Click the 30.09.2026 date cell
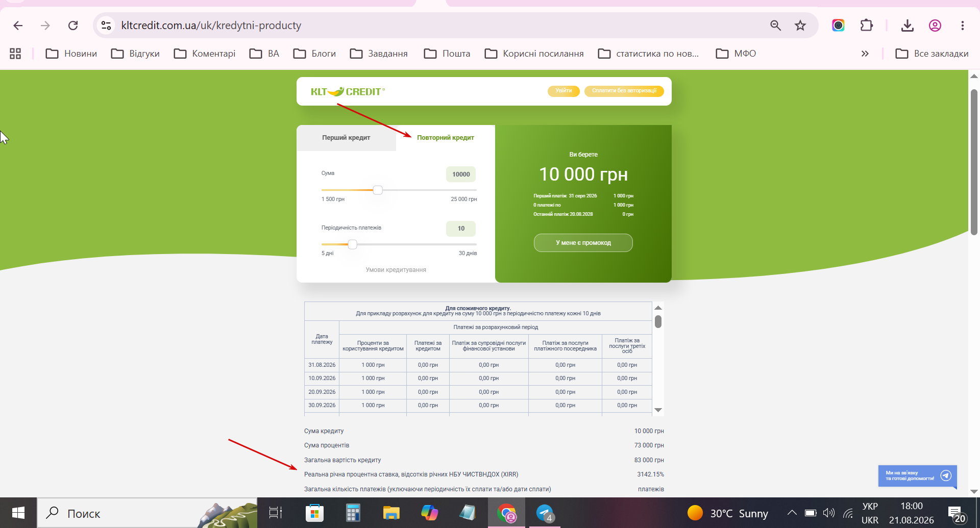This screenshot has width=980, height=528. pos(322,406)
